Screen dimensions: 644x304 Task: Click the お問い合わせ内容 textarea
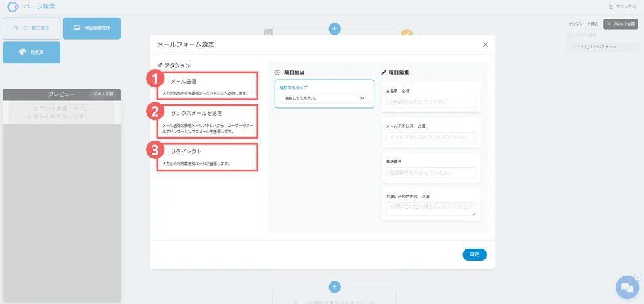pyautogui.click(x=431, y=209)
